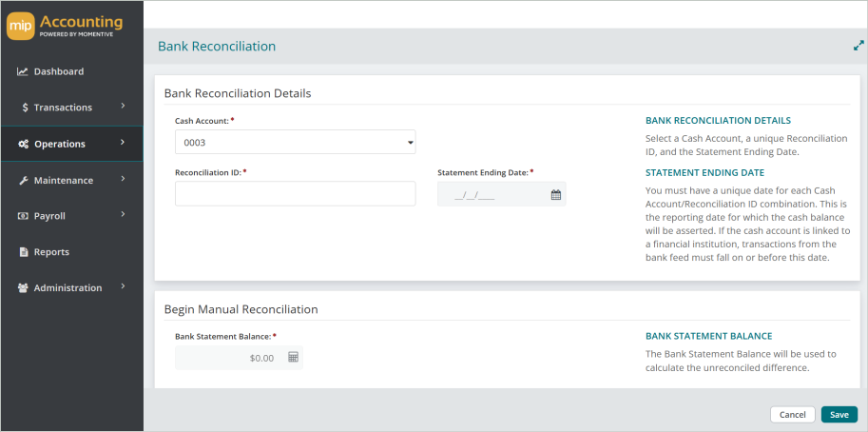Screen dimensions: 868x432
Task: Click the Payroll money icon
Action: (x=23, y=216)
